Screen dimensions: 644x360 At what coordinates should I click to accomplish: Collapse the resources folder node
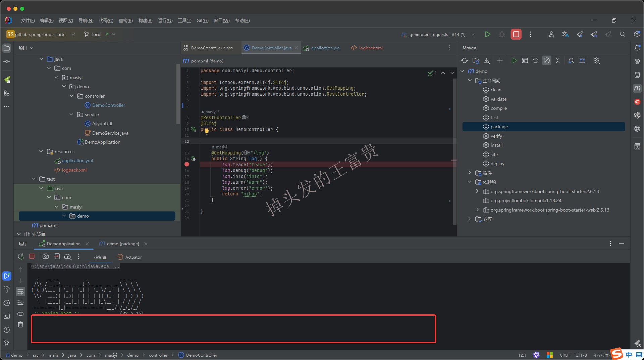click(x=41, y=151)
